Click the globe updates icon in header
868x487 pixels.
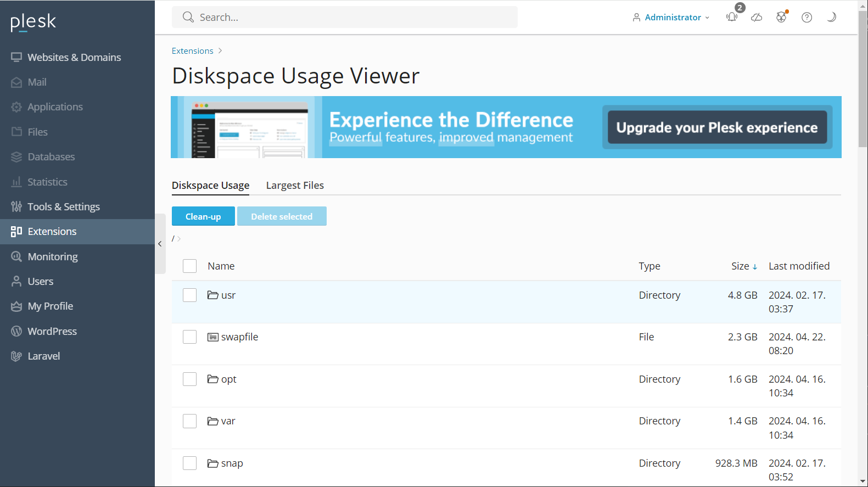point(782,17)
